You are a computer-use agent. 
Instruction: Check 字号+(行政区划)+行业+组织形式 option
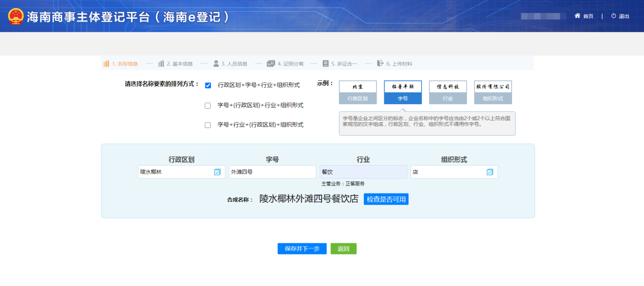tap(208, 106)
